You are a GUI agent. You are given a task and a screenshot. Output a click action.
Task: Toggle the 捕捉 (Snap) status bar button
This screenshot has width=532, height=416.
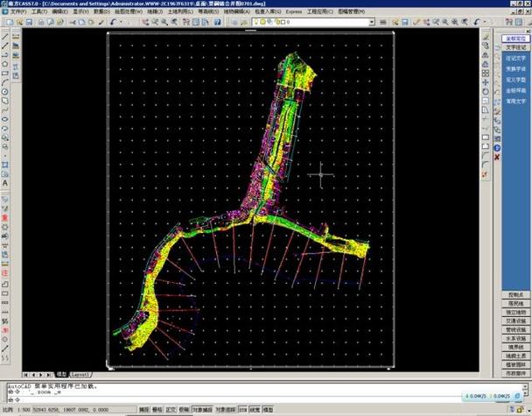point(143,410)
